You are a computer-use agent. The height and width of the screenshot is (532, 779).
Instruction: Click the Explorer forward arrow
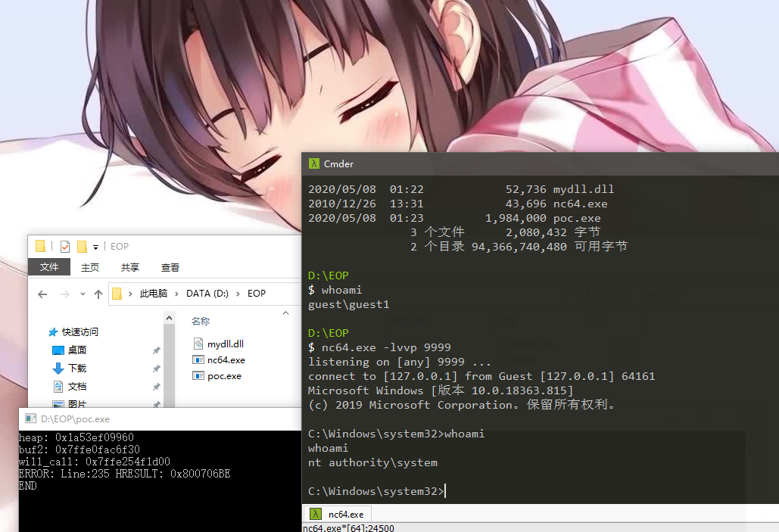click(64, 294)
